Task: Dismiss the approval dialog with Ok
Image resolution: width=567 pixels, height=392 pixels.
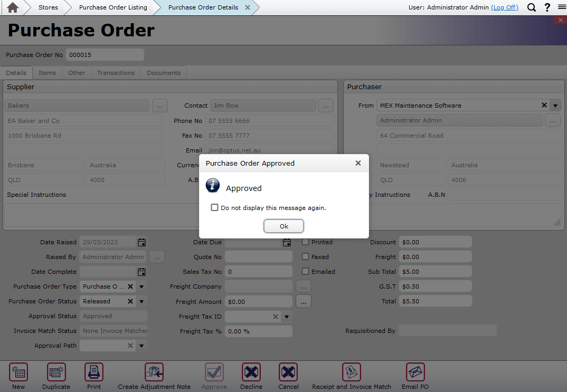Action: pyautogui.click(x=283, y=226)
